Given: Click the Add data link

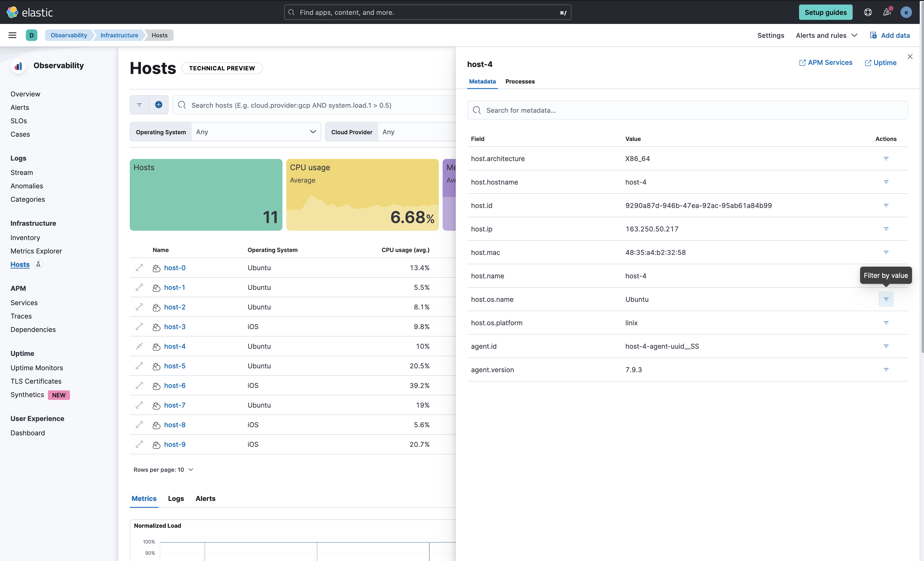Looking at the screenshot, I should [x=890, y=35].
